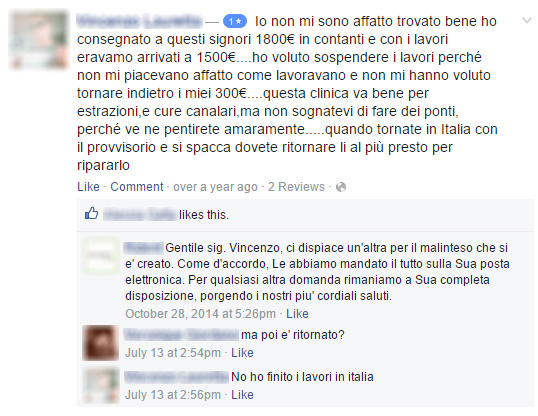
Task: Click the blurred reviewer name at top
Action: (x=139, y=21)
